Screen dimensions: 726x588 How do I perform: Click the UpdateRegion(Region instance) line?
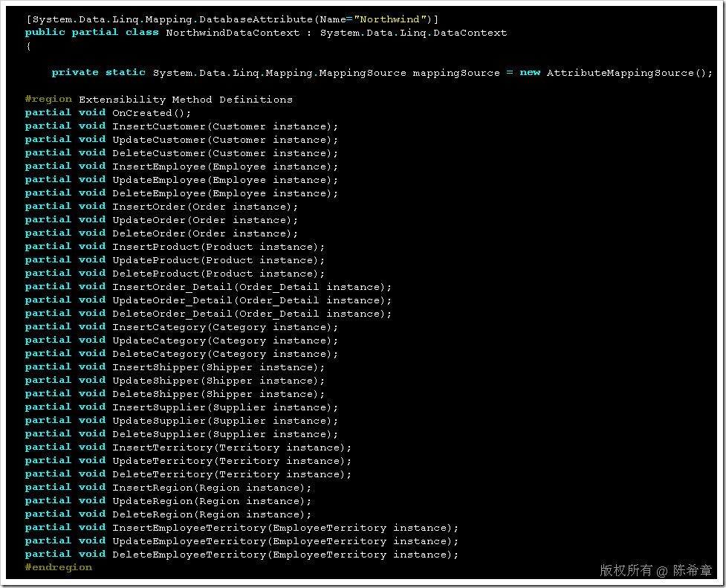tap(168, 501)
